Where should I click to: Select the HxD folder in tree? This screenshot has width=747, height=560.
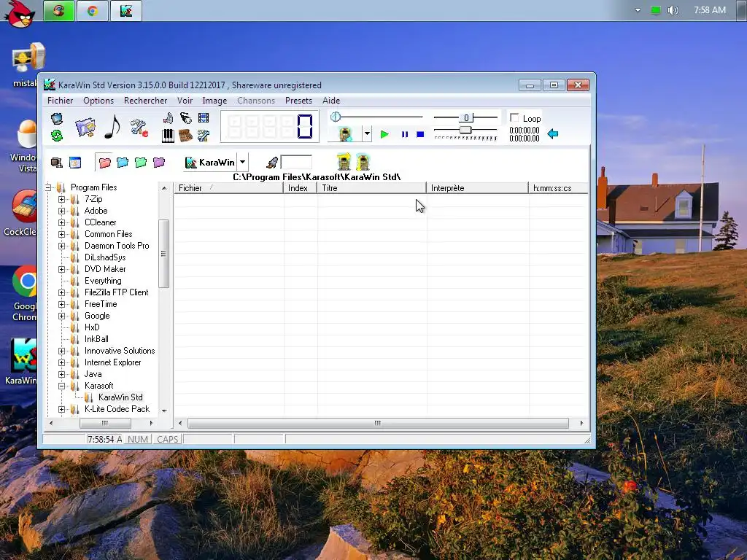pos(92,327)
